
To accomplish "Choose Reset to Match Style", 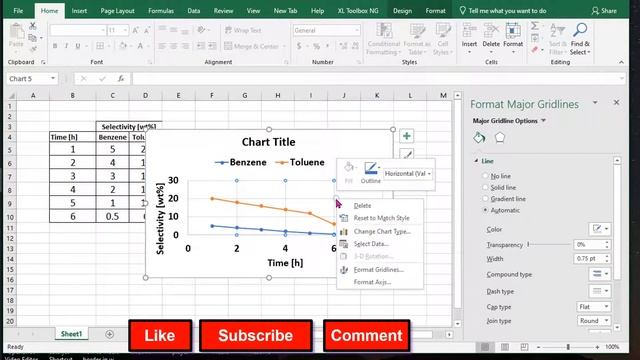I will click(380, 218).
